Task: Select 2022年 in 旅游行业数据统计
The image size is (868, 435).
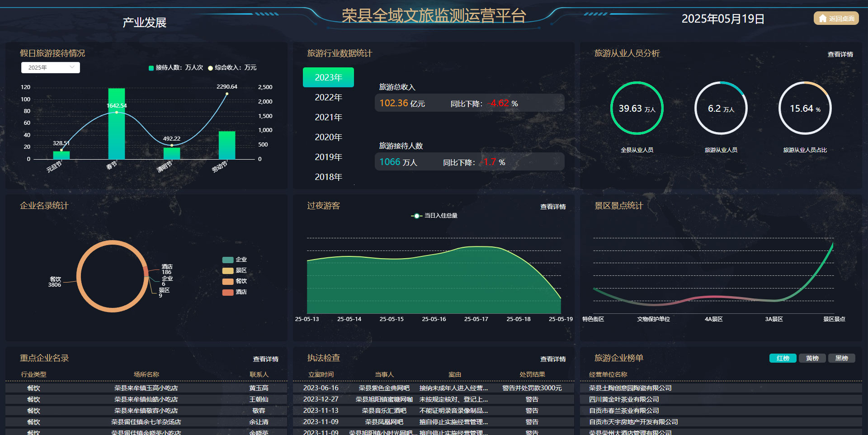Action: click(328, 97)
